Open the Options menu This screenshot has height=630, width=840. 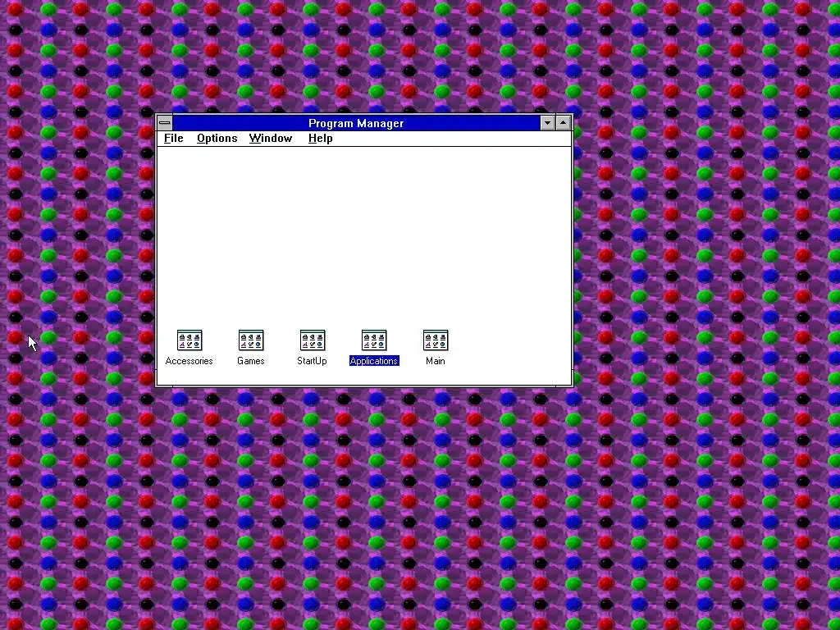pyautogui.click(x=217, y=138)
